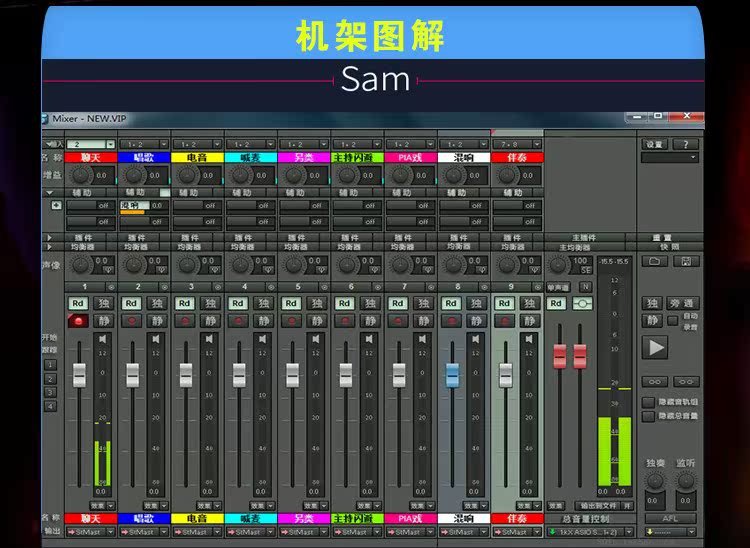
Task: Solo channel 4 with 独 button
Action: [x=264, y=303]
